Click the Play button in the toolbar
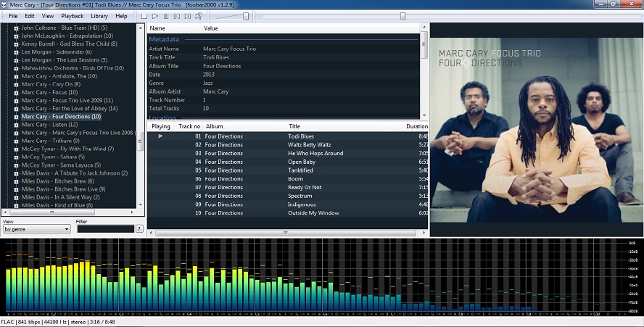This screenshot has height=327, width=644. [x=155, y=17]
